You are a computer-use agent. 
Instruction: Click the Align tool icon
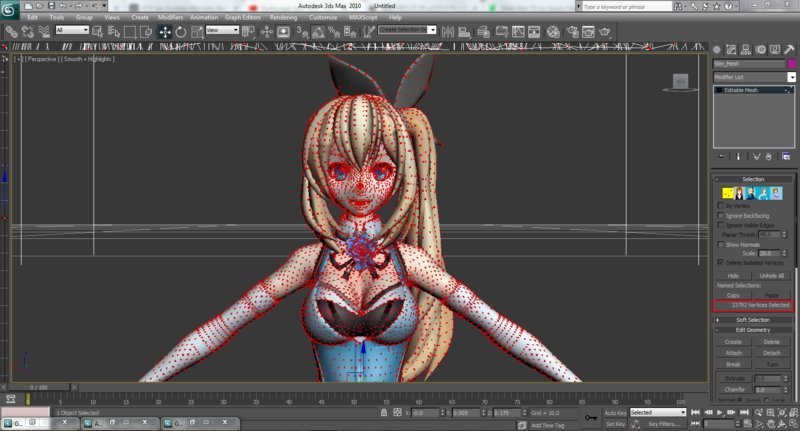coord(464,33)
